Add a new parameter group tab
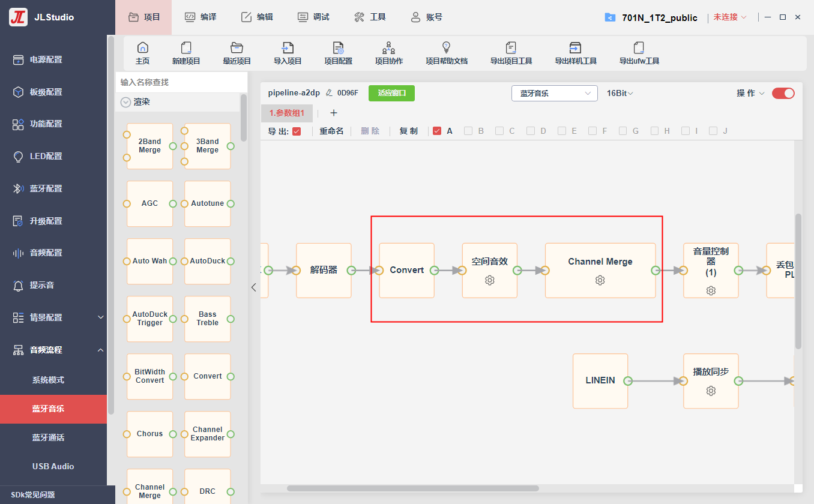The image size is (814, 504). pos(334,113)
